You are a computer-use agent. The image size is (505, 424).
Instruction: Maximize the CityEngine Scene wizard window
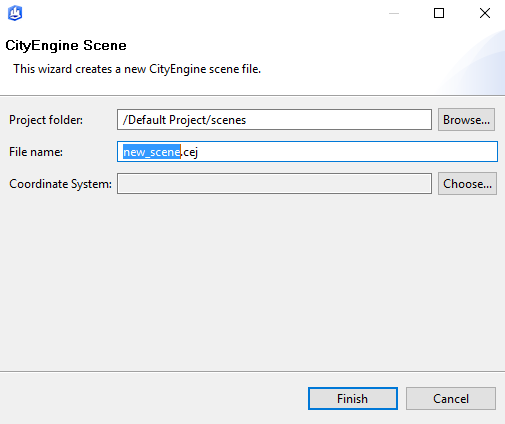tap(439, 13)
